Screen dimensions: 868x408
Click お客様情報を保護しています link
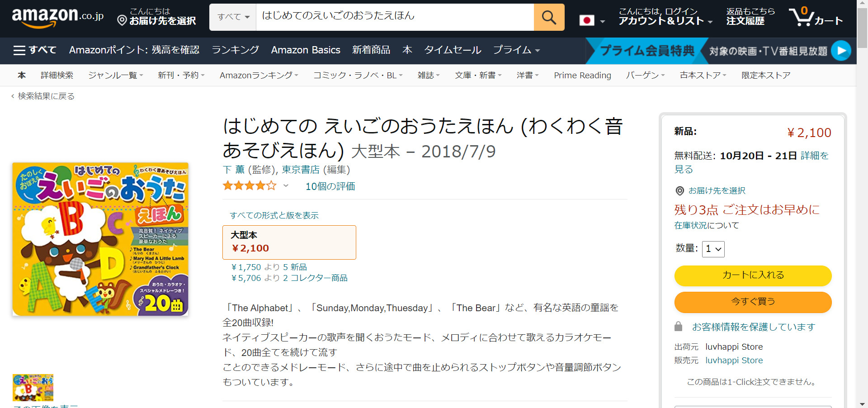[754, 327]
